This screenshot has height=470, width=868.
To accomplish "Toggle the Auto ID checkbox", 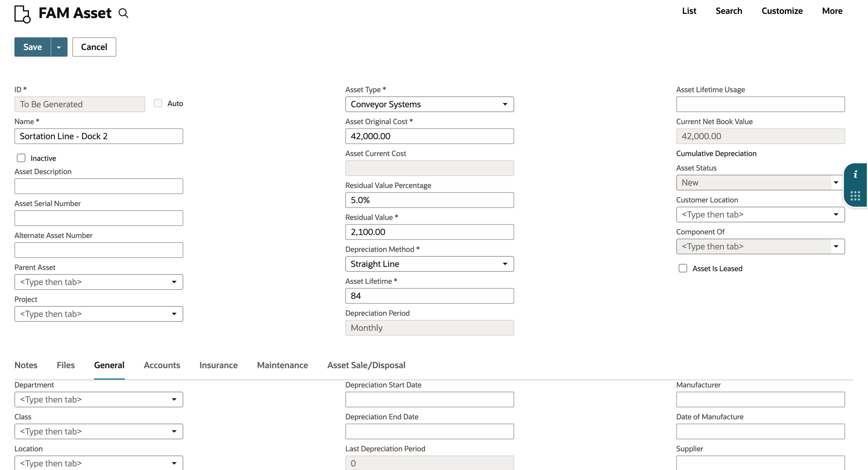I will [x=158, y=103].
